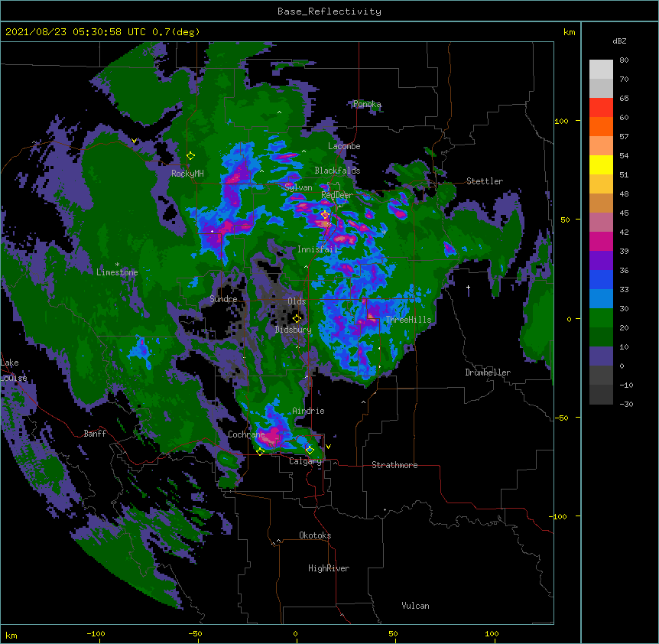Screen dimensions: 659x644
Task: Select the RockyMH label
Action: pos(187,174)
